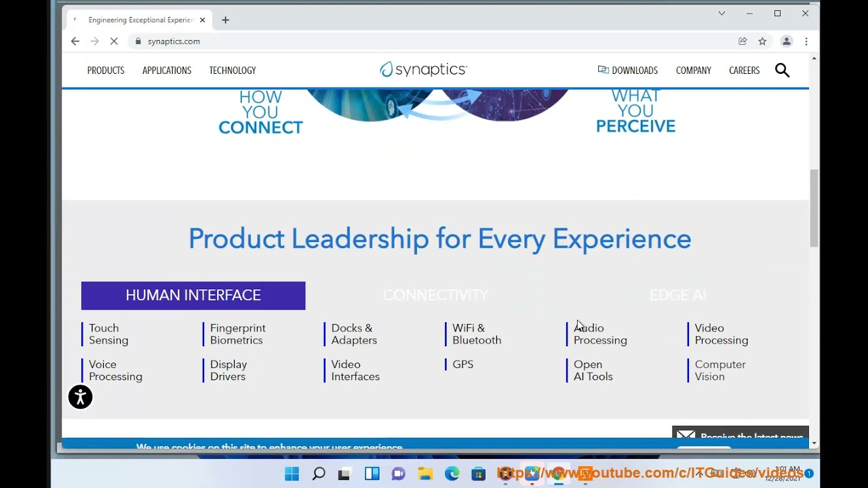Go to Audio Processing
The width and height of the screenshot is (868, 488).
pyautogui.click(x=600, y=334)
